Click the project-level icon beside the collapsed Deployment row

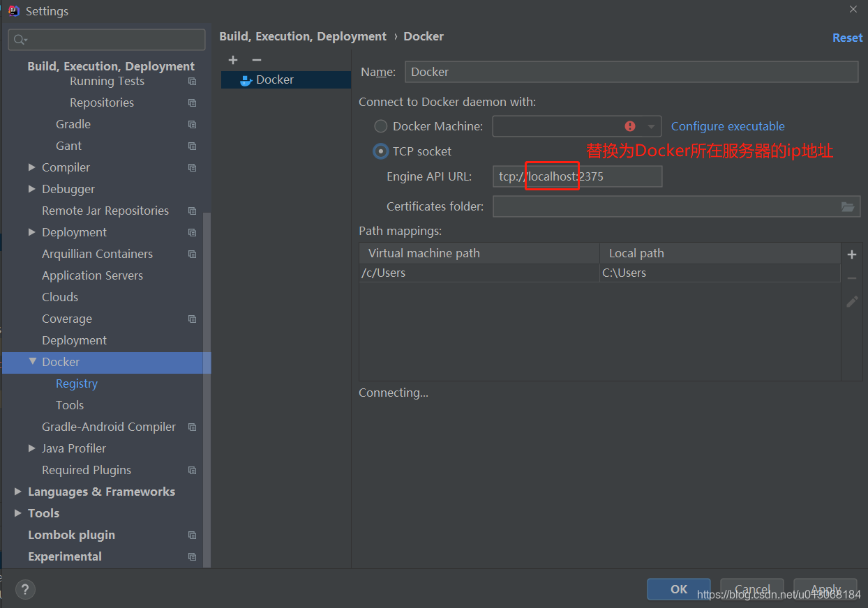click(x=193, y=233)
